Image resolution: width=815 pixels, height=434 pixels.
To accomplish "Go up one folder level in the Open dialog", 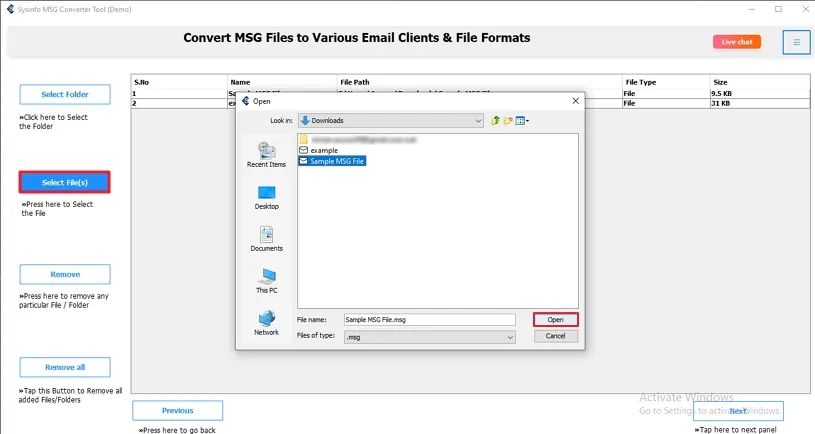I will [495, 121].
